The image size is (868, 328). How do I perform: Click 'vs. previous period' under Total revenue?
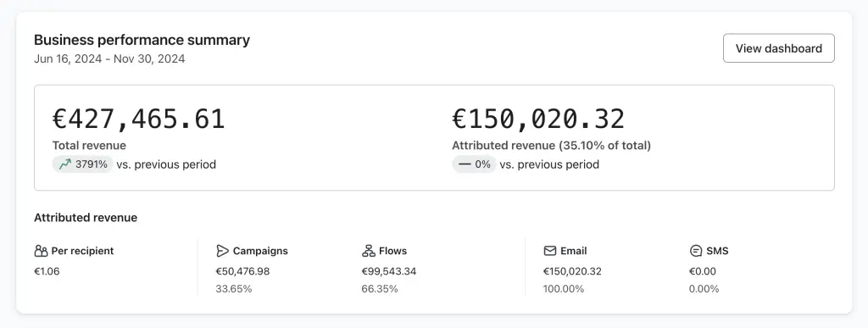click(x=166, y=164)
